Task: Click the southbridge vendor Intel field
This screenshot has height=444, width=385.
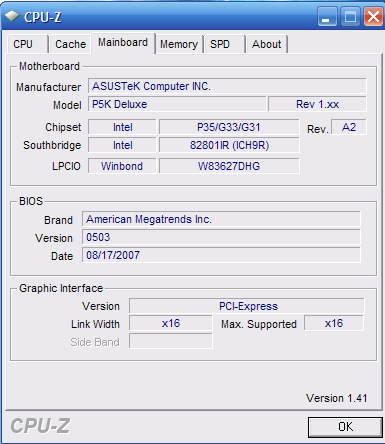Action: coord(122,145)
